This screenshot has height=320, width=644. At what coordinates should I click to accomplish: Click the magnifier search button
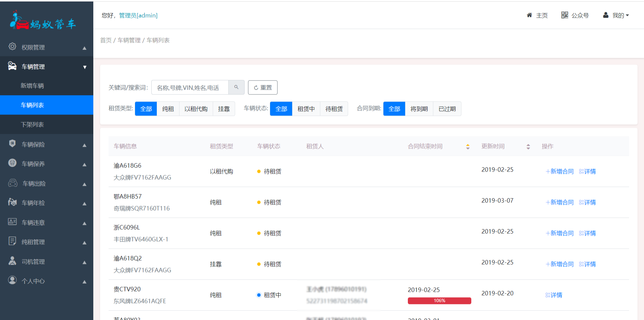[x=236, y=87]
